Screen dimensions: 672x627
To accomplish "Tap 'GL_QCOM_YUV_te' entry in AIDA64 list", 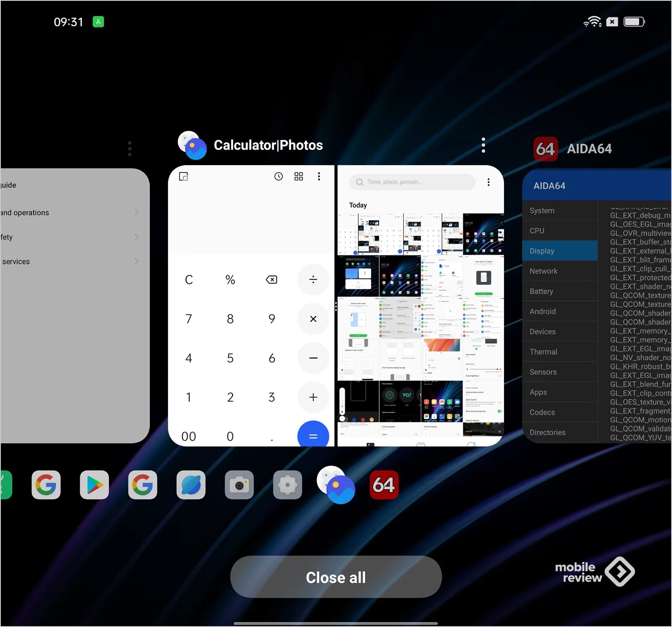I will (x=640, y=437).
